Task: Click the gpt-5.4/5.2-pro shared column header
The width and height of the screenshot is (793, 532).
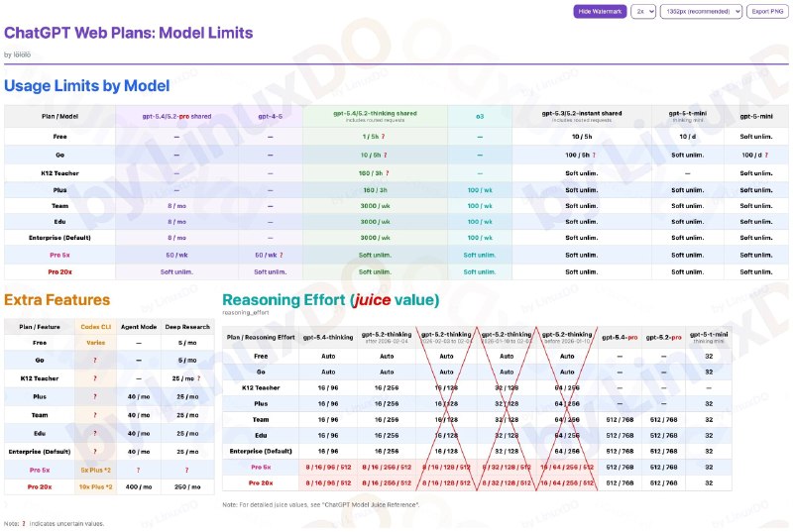Action: [x=176, y=116]
